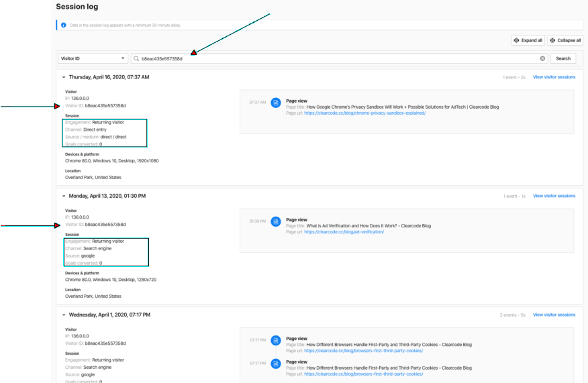The image size is (588, 383).
Task: Collapse the Monday, April 13, 2020 session
Action: [x=63, y=196]
